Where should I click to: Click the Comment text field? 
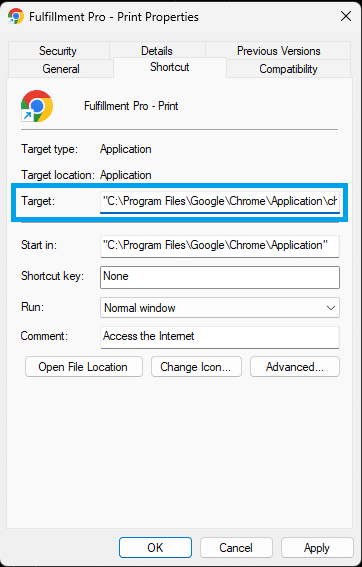tap(220, 337)
